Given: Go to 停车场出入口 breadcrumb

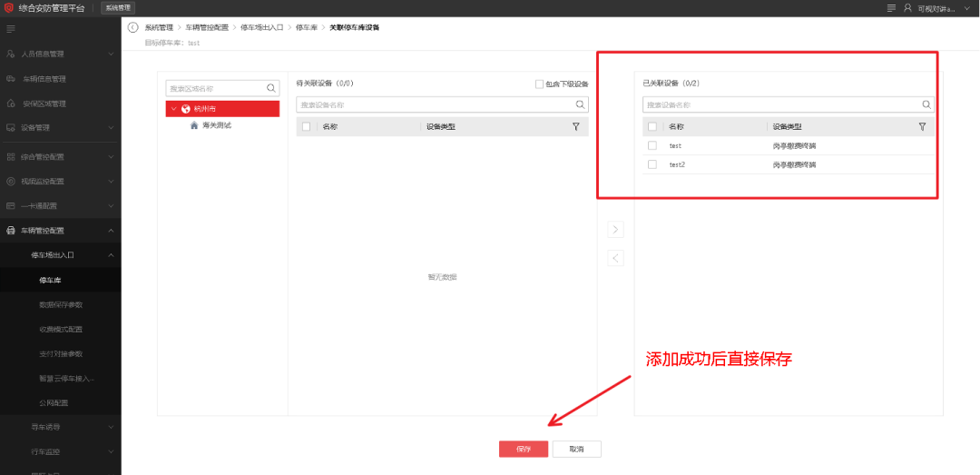Looking at the screenshot, I should tap(262, 27).
